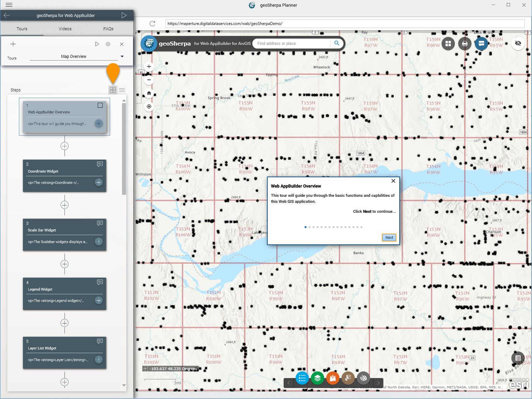Click the first tour progress dot

306,227
